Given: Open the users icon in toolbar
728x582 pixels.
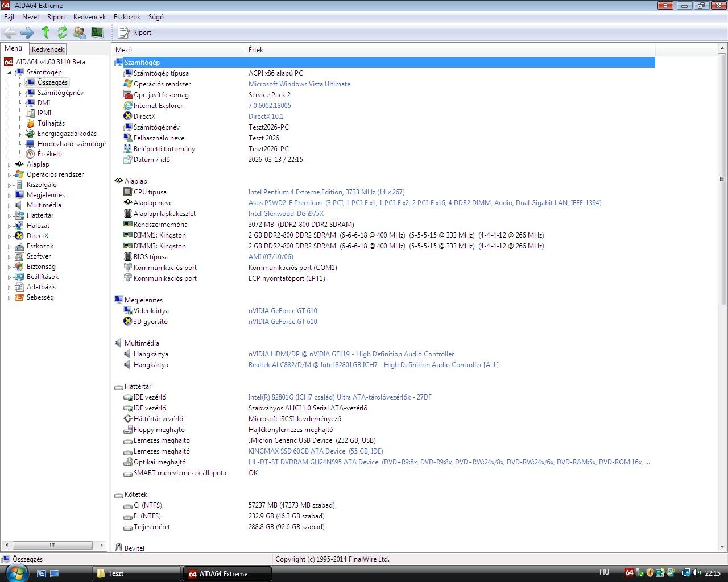Looking at the screenshot, I should coord(80,32).
